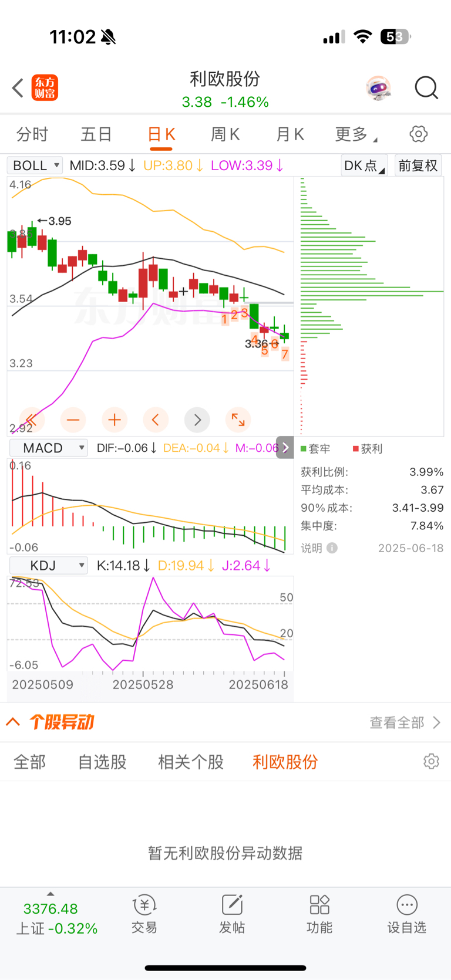The height and width of the screenshot is (980, 451).
Task: Tap 利欧股份 stock title
Action: [225, 79]
